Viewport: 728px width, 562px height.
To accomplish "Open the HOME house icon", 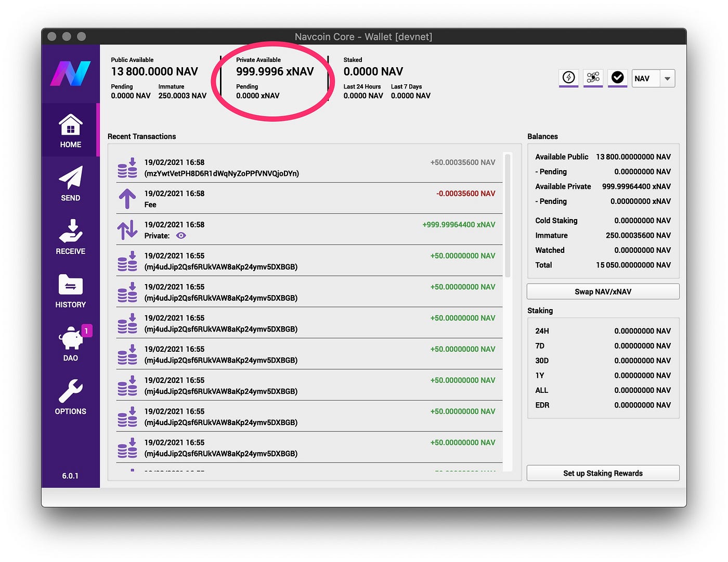I will coord(71,125).
